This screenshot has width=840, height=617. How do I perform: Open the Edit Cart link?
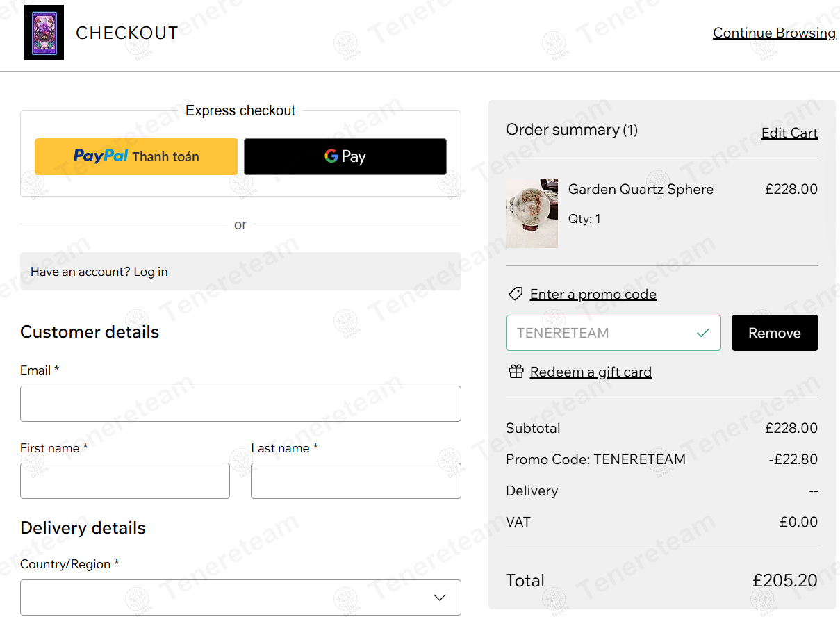point(789,133)
